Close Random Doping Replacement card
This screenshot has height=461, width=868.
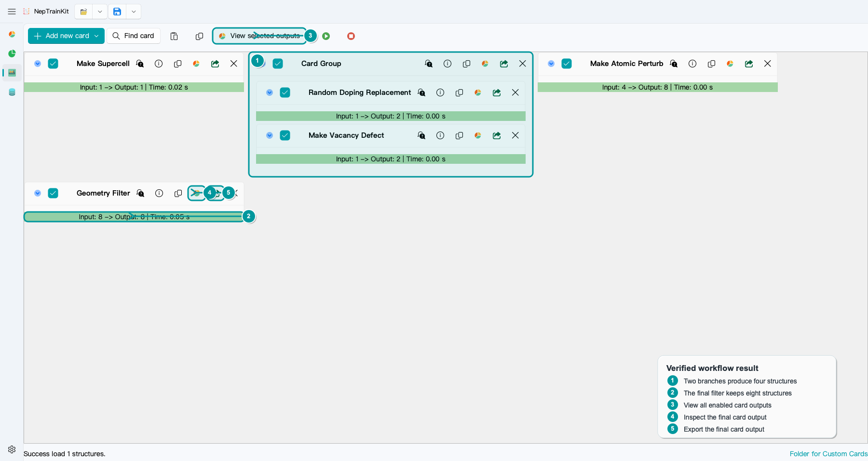click(515, 92)
